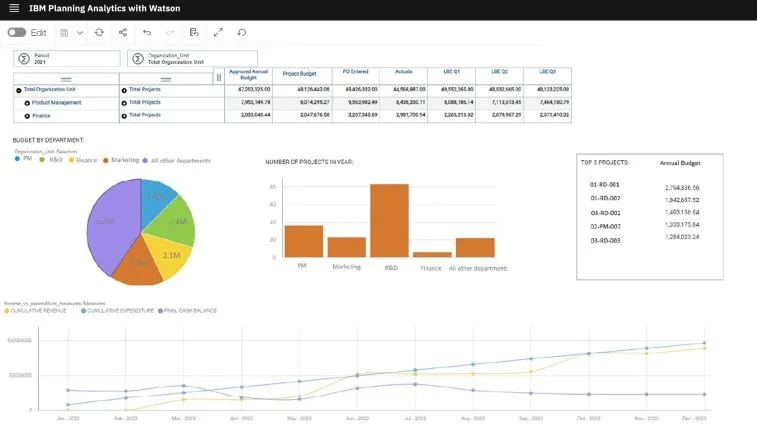Click project 01-RD-001 in top projects
The width and height of the screenshot is (757, 425).
click(x=604, y=184)
